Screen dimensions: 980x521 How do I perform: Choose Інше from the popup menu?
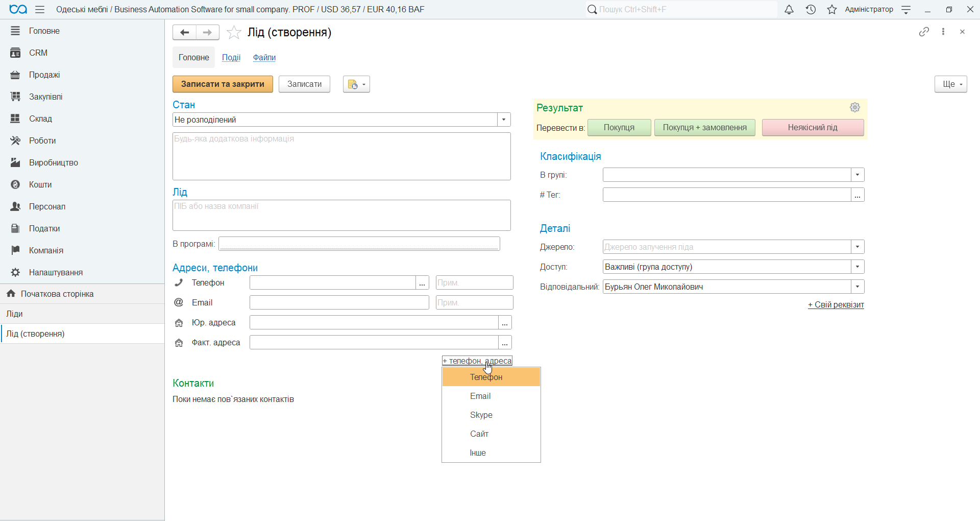click(x=491, y=453)
